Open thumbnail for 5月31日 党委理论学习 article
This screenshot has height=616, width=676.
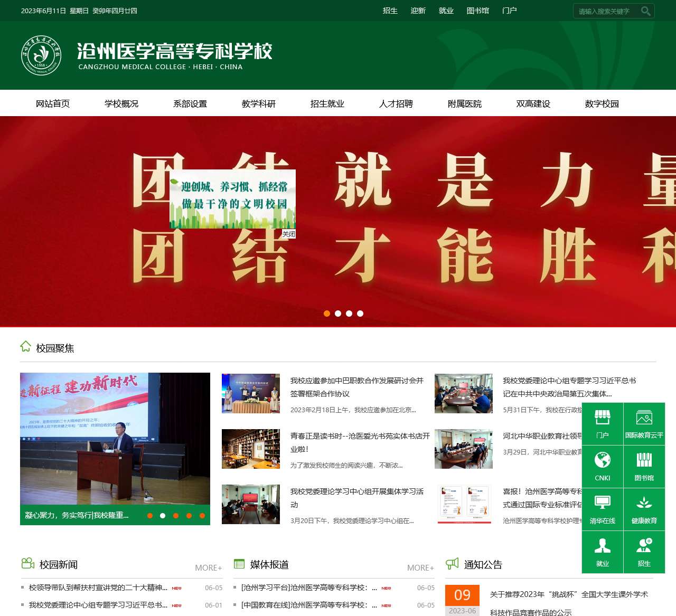464,393
